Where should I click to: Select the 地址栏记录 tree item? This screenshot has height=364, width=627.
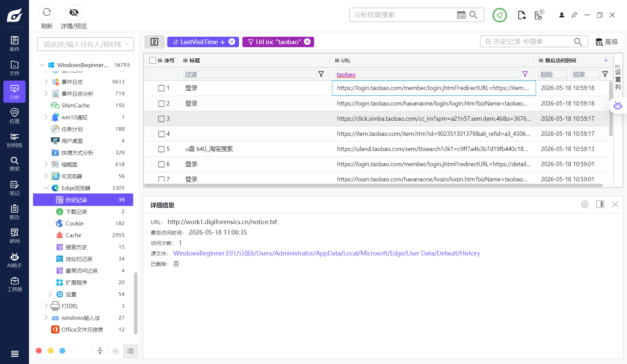pos(83,259)
